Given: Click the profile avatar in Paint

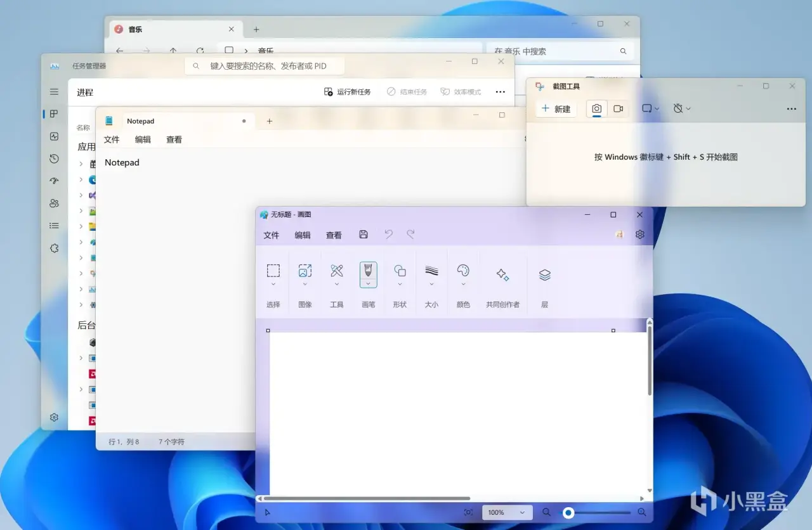Looking at the screenshot, I should pyautogui.click(x=620, y=235).
